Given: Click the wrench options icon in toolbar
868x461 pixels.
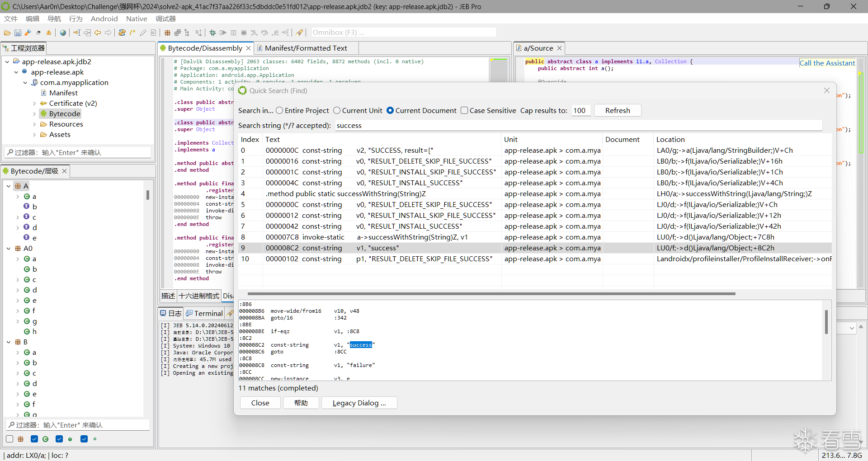Looking at the screenshot, I should tap(28, 33).
